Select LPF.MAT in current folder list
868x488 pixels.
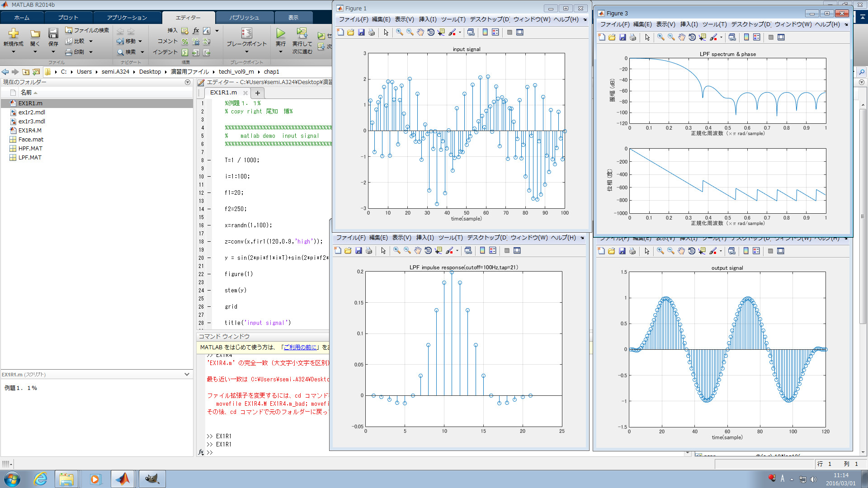(x=30, y=157)
